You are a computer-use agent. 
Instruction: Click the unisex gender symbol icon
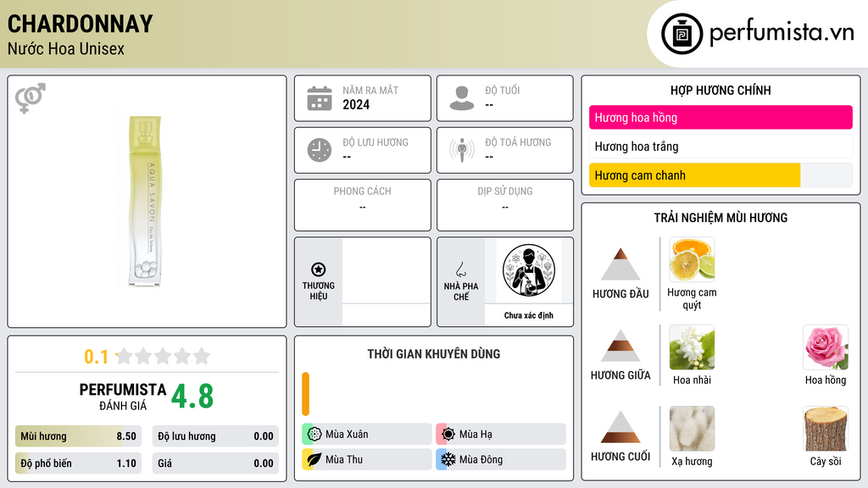pyautogui.click(x=30, y=98)
